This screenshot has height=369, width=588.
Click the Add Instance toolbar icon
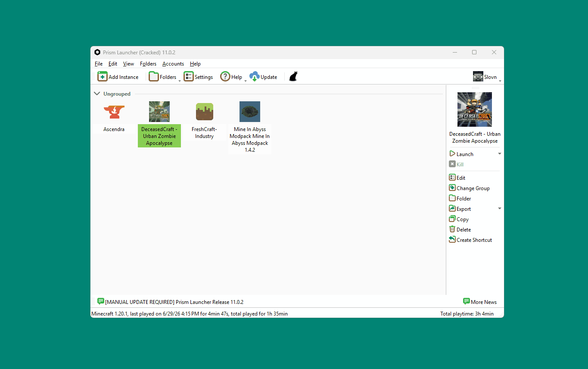click(102, 77)
